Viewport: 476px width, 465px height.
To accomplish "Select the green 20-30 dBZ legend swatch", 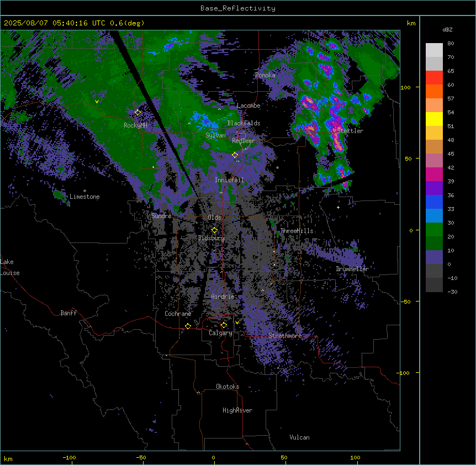I will point(434,230).
